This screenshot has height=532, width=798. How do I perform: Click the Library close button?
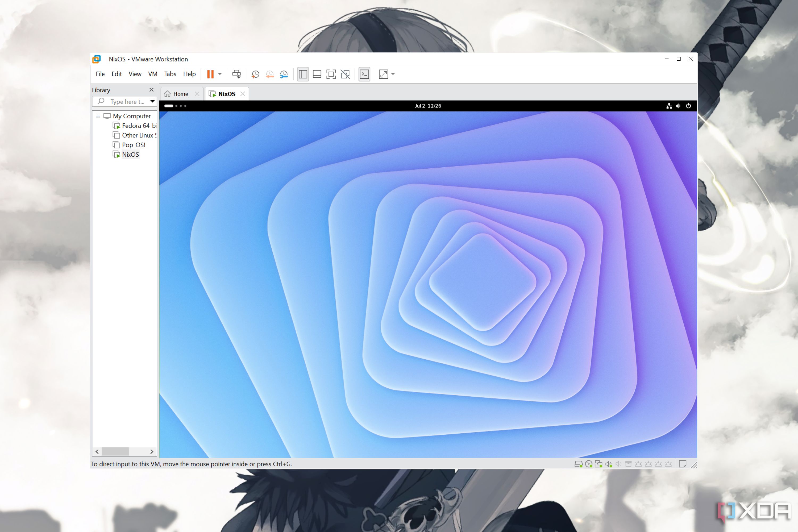(x=151, y=90)
